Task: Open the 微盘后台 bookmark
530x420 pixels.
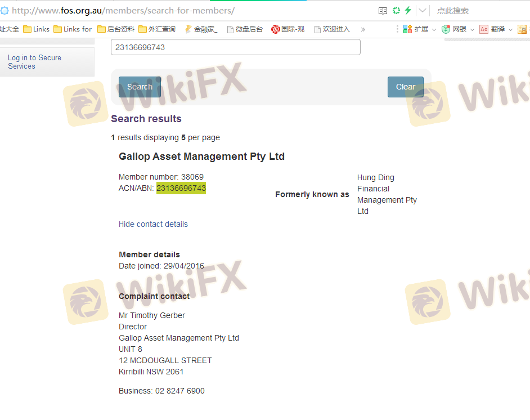Action: 245,29
